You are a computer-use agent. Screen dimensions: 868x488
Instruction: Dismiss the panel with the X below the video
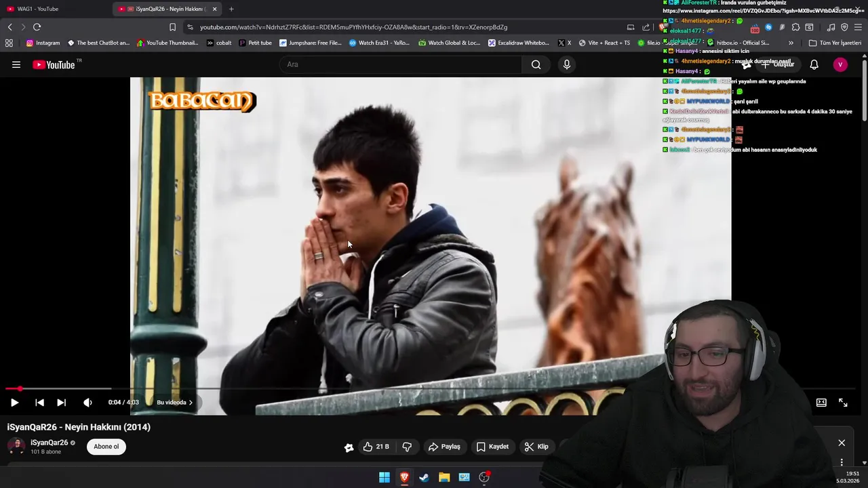pos(842,443)
